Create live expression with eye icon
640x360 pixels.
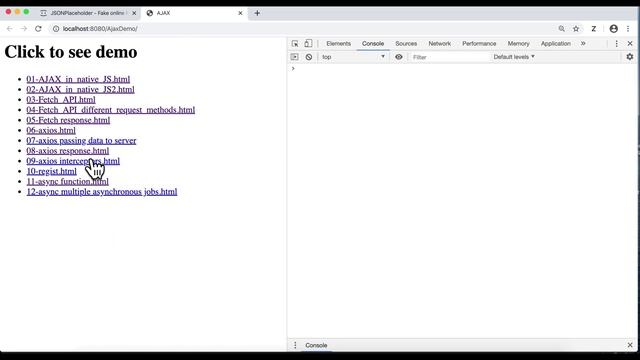click(x=398, y=57)
